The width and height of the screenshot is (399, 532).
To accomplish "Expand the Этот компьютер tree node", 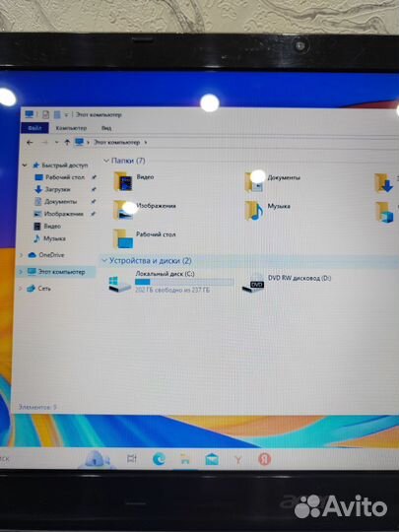I will 20,272.
